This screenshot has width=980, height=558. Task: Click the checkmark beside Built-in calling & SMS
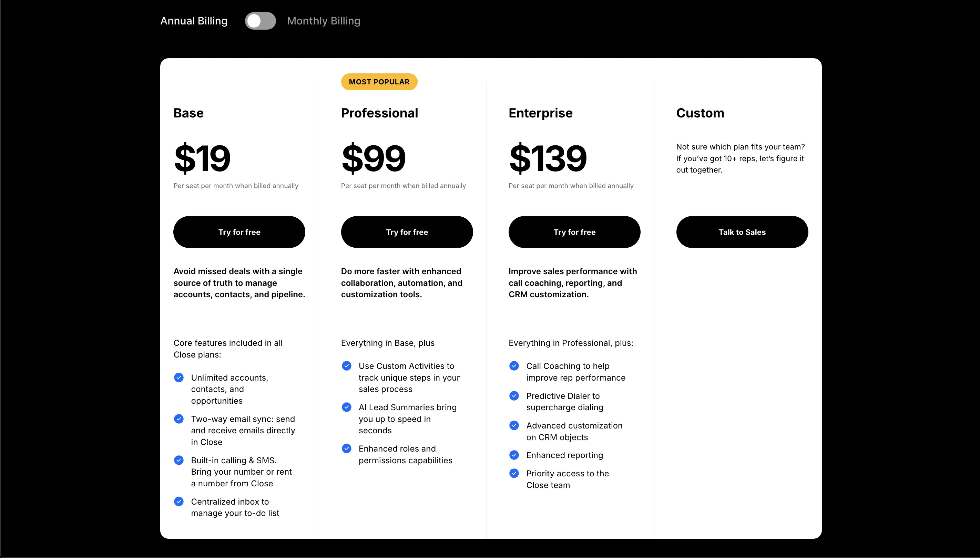tap(179, 460)
